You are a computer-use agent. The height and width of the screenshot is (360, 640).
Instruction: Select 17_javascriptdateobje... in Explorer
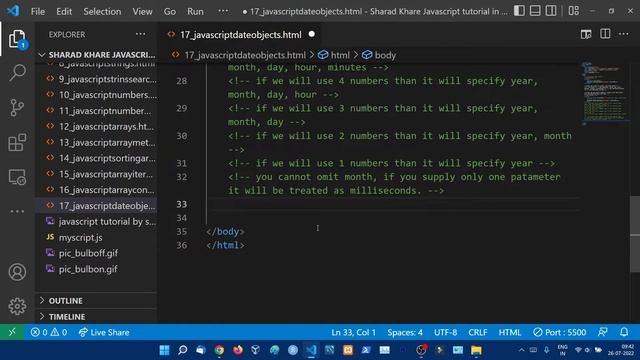coord(97,206)
